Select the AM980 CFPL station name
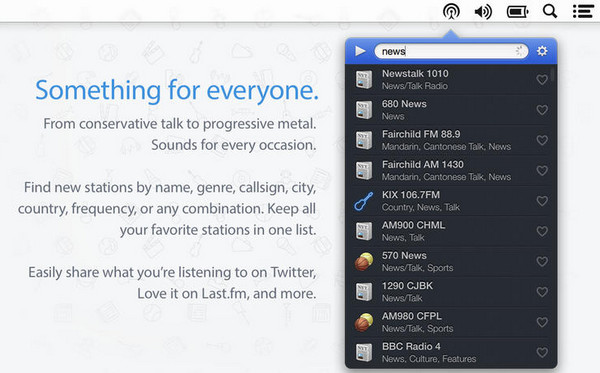600x373 pixels. (412, 316)
